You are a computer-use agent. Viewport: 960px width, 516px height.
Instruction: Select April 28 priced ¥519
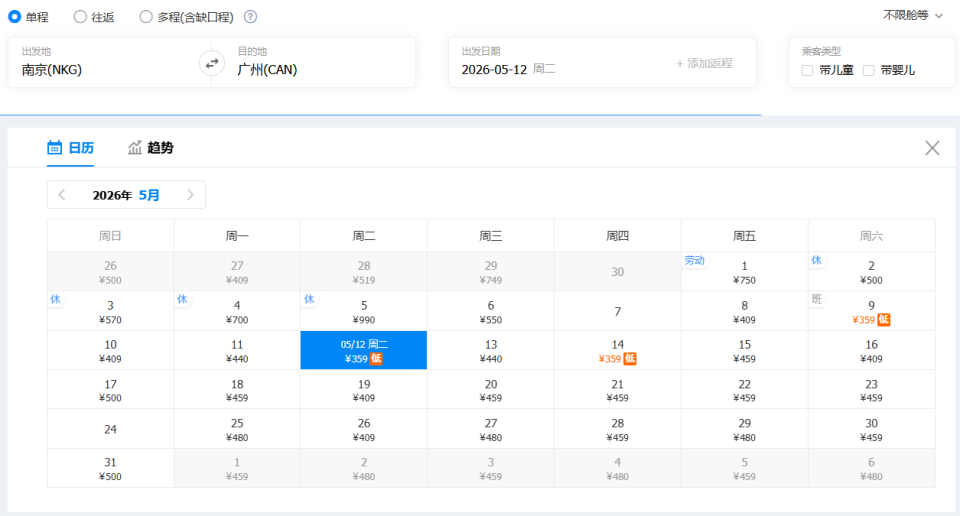[x=364, y=272]
